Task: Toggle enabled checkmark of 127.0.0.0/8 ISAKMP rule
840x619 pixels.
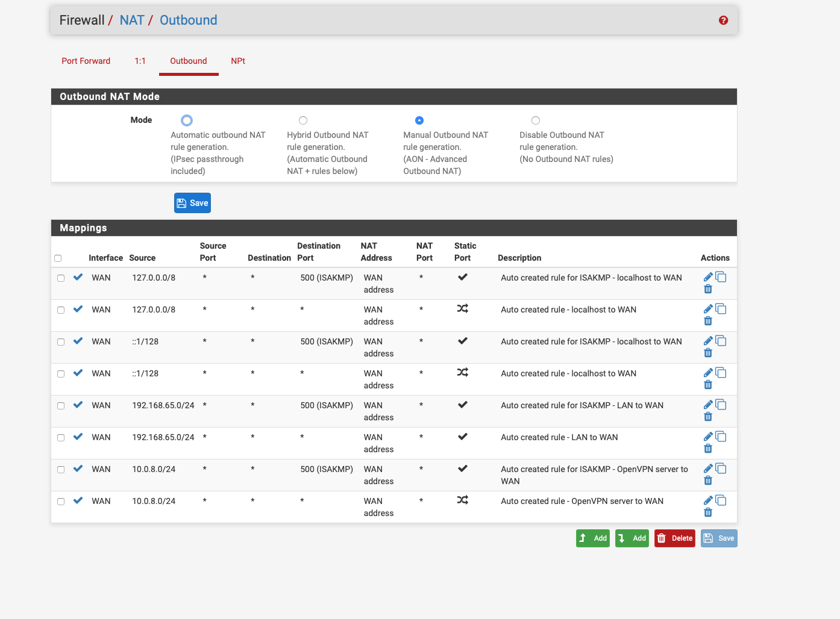Action: (78, 277)
